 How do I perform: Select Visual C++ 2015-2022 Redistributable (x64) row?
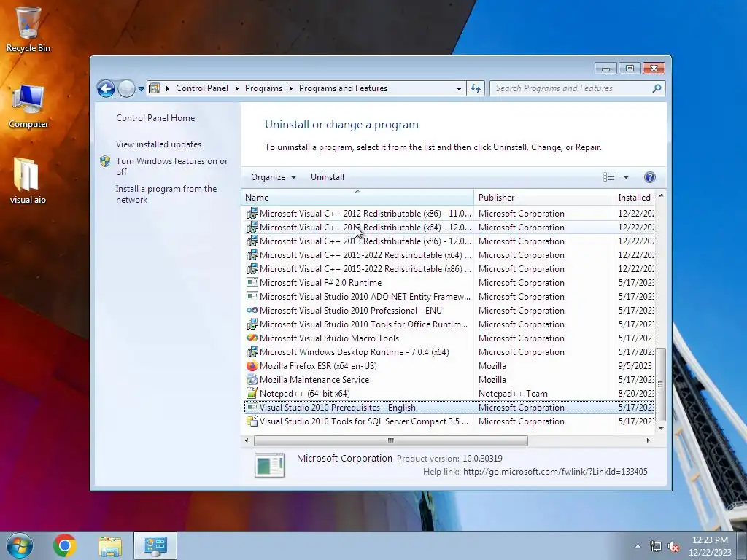[449, 254]
